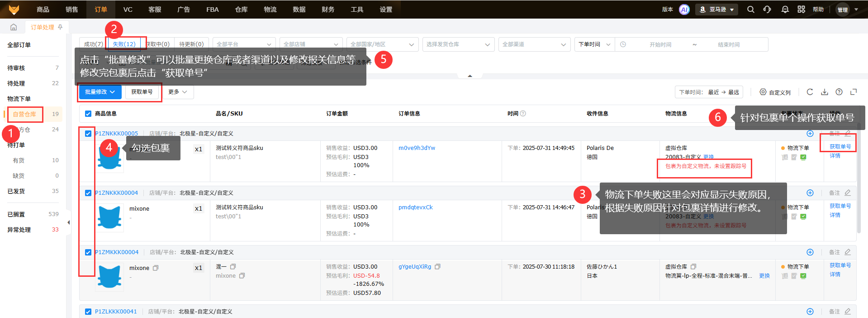Screen dimensions: 868x318
Task: Open the 选择发货仓库 warehouse dropdown
Action: (458, 44)
